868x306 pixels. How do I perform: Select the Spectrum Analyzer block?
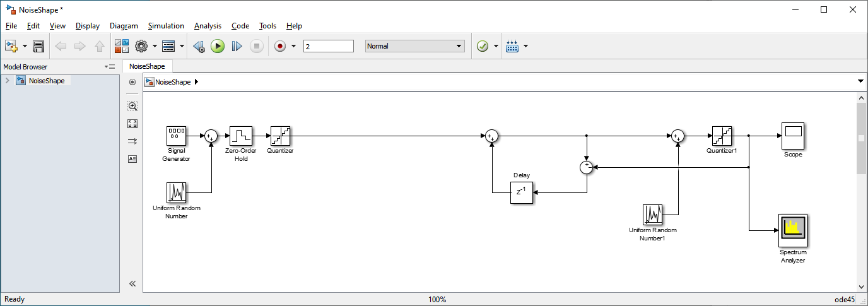click(x=793, y=231)
